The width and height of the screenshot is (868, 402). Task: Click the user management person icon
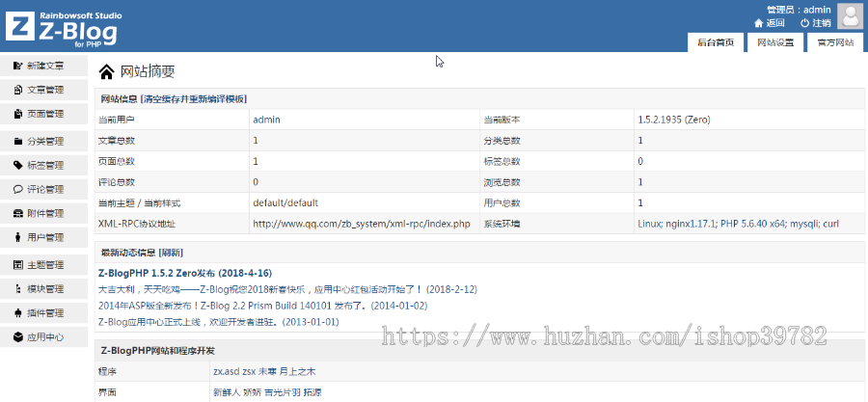point(17,238)
